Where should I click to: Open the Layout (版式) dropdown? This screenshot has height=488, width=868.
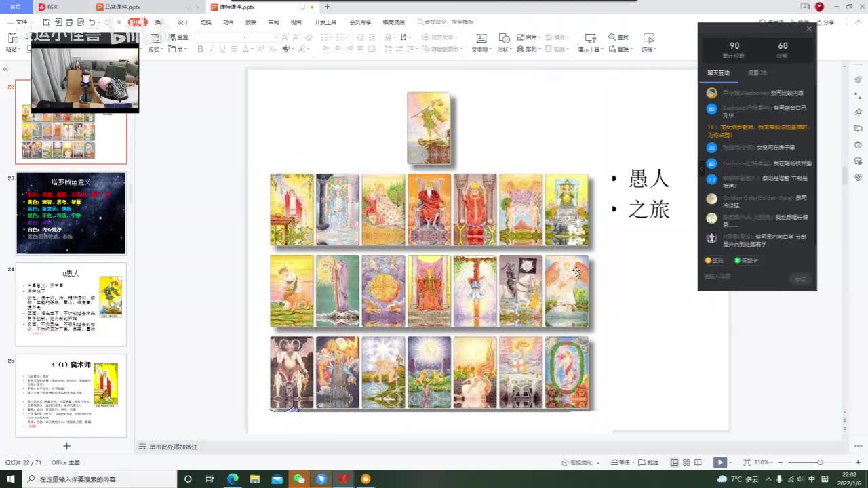(155, 49)
